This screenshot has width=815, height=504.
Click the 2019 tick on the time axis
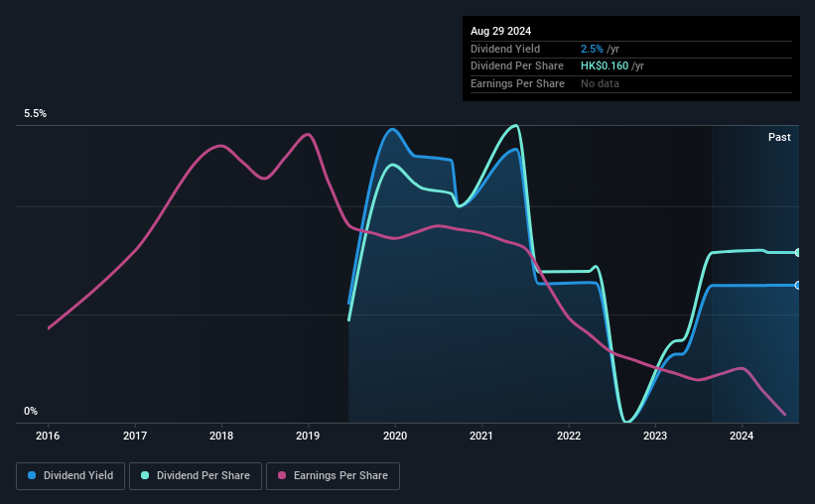(308, 436)
